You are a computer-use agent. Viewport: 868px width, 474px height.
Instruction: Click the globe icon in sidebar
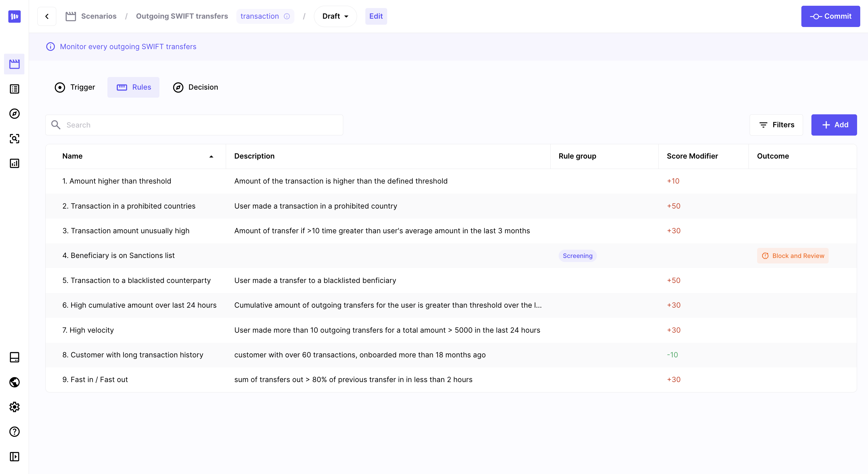click(14, 382)
